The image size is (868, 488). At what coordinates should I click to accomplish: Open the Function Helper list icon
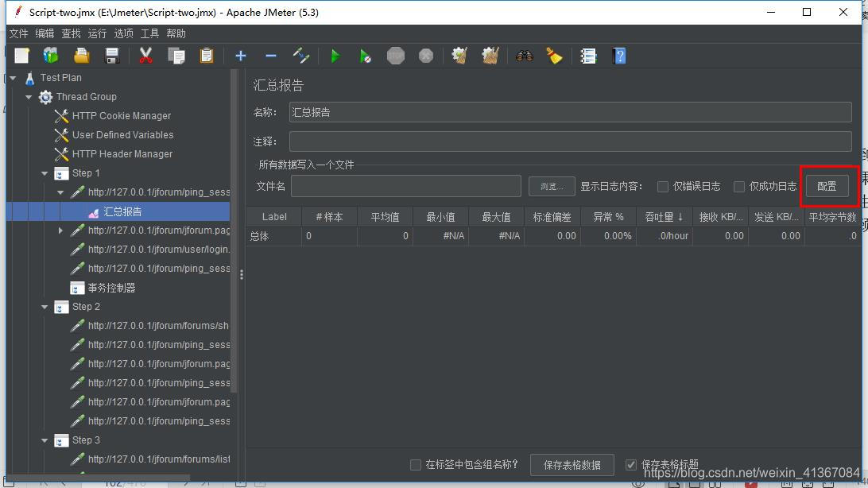point(588,56)
